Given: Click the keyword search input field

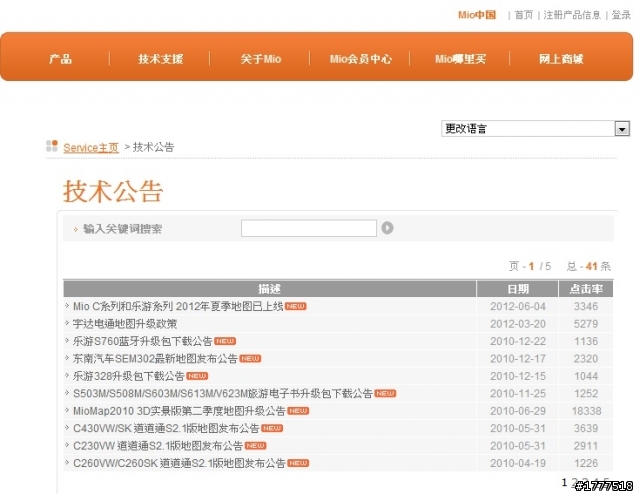Looking at the screenshot, I should pyautogui.click(x=309, y=228).
